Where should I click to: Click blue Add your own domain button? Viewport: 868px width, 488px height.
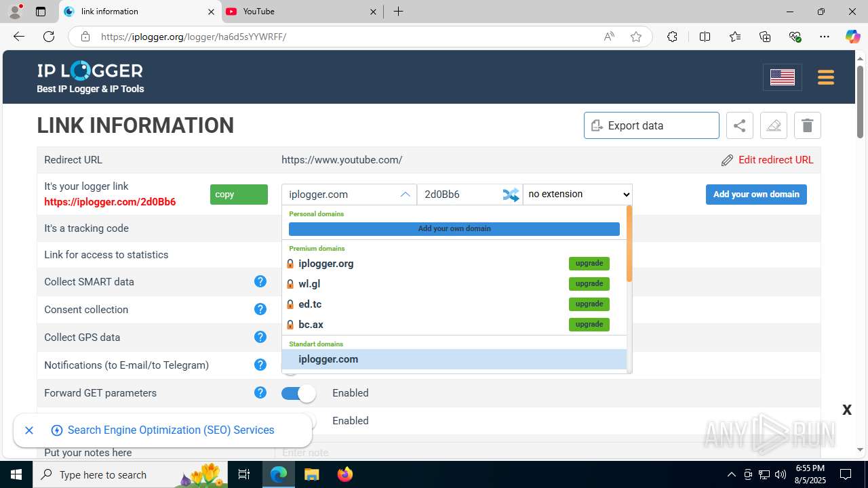[756, 195]
